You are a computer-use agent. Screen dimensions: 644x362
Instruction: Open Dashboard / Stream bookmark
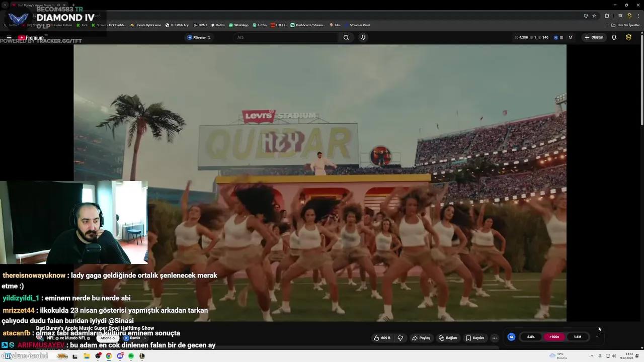pos(307,25)
